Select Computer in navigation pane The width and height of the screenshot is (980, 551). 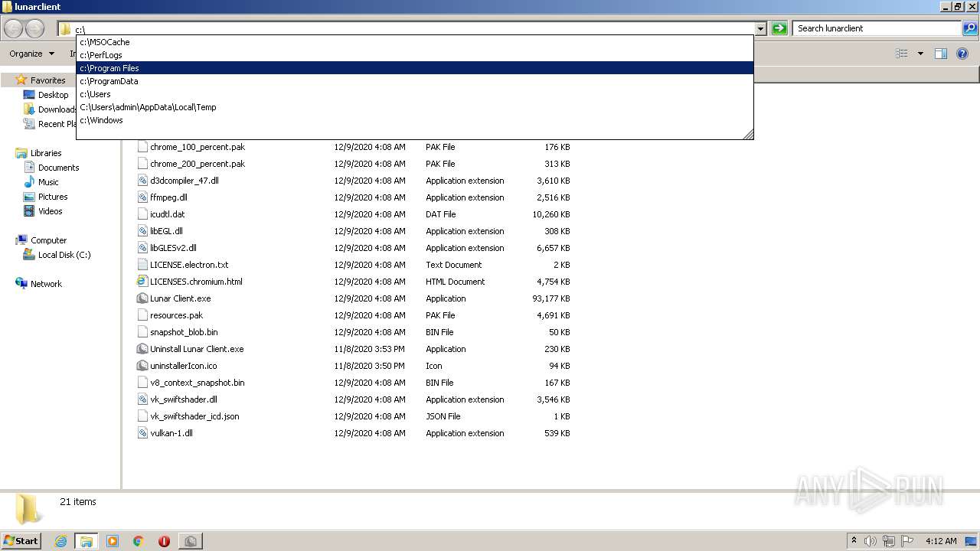click(x=48, y=240)
